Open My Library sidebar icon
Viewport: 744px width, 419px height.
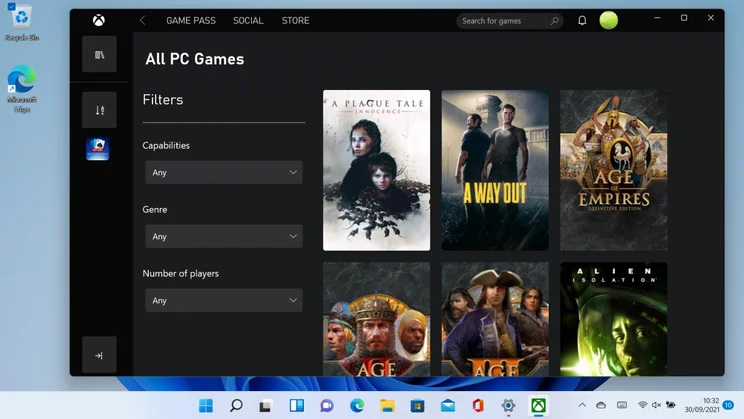pos(99,55)
